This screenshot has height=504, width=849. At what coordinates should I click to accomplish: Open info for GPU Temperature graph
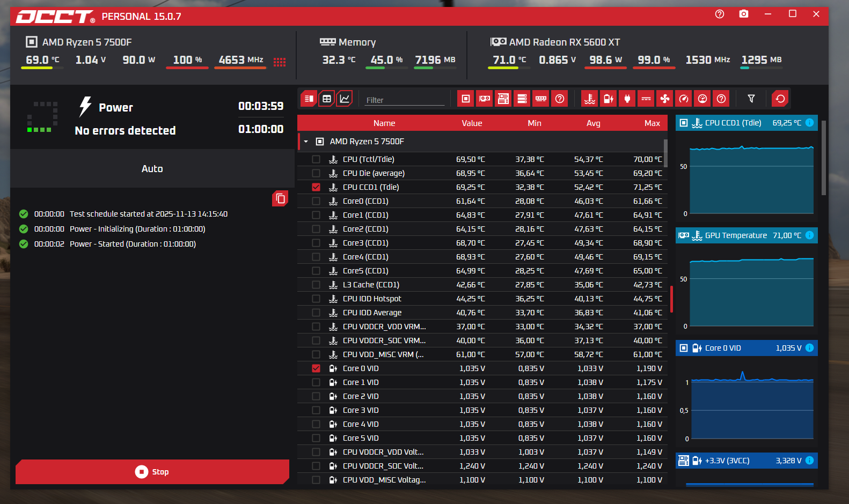(x=809, y=235)
